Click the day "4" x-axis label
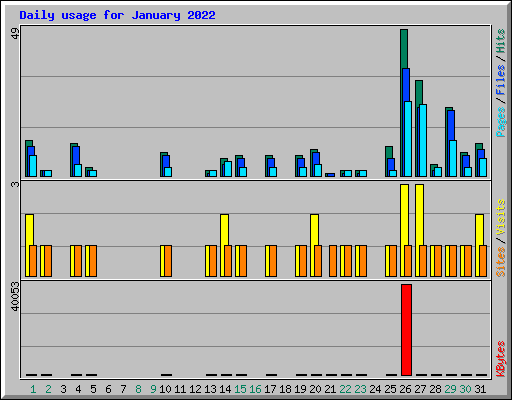 coord(78,389)
